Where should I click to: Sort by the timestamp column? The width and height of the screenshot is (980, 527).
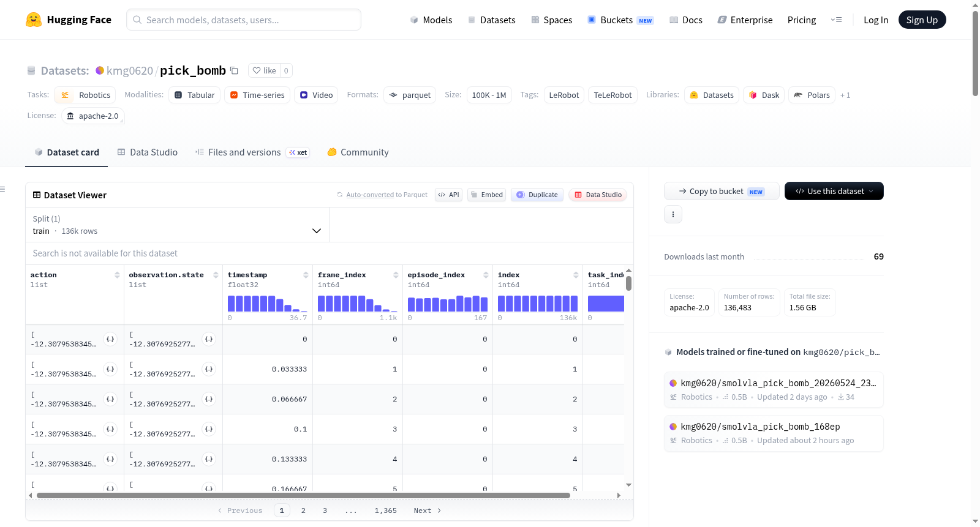pos(306,275)
